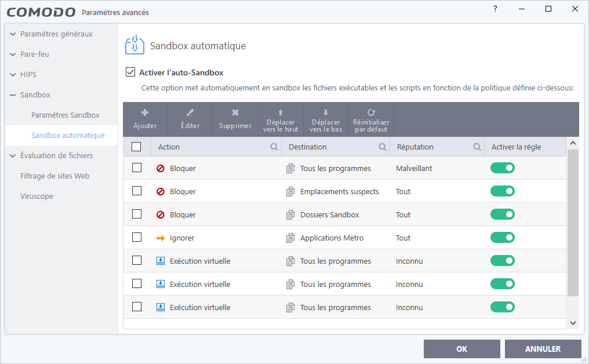Viewport: 589px width, 364px height.
Task: Click file icon beside Dossiers Sandbox
Action: click(290, 215)
